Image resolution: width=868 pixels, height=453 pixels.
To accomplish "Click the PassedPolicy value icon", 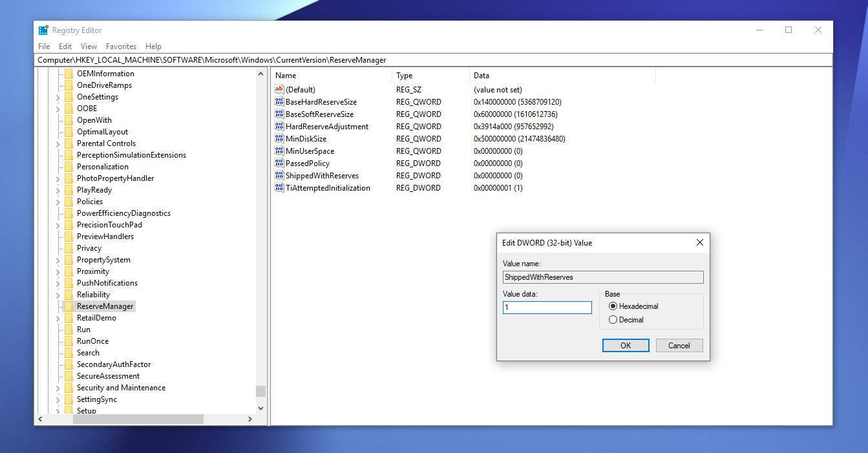I will pos(279,163).
